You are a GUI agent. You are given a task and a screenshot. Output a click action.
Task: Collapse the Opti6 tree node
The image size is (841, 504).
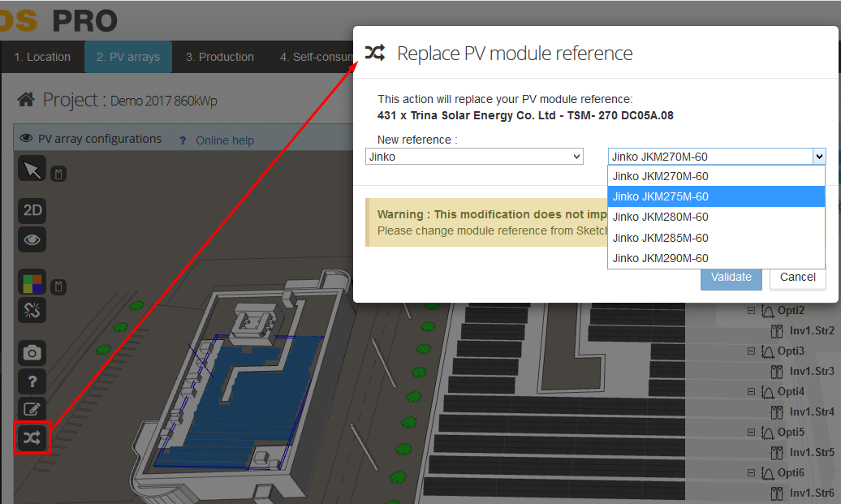751,473
